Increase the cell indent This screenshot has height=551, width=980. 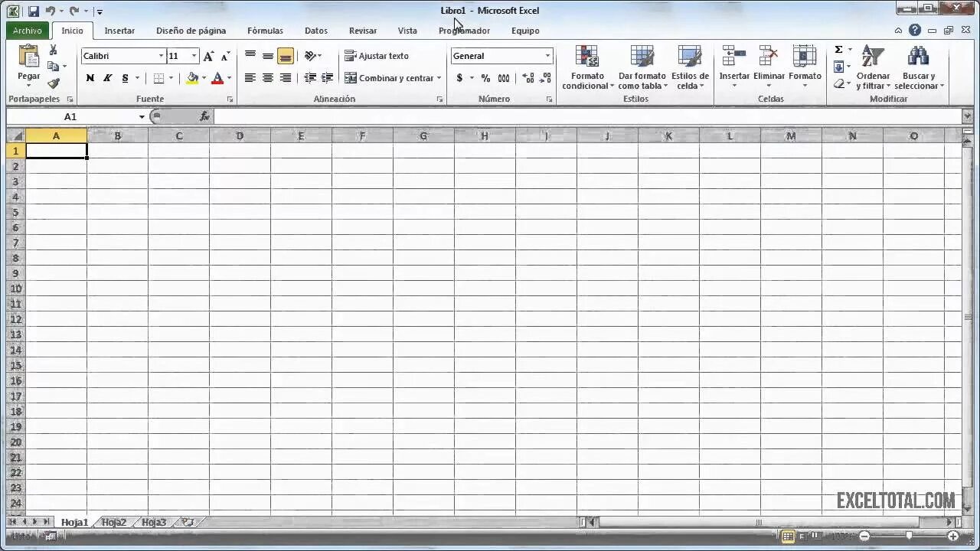pyautogui.click(x=327, y=78)
